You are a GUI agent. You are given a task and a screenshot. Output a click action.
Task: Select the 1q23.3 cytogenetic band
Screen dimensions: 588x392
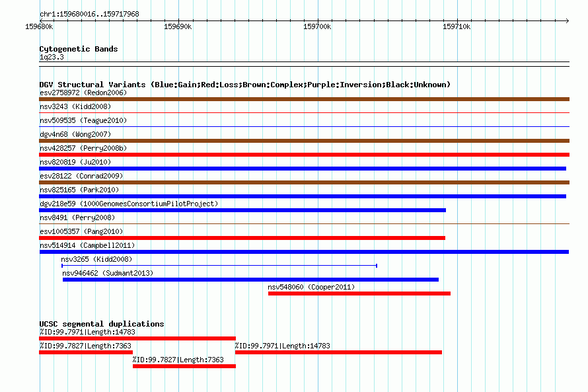point(304,64)
